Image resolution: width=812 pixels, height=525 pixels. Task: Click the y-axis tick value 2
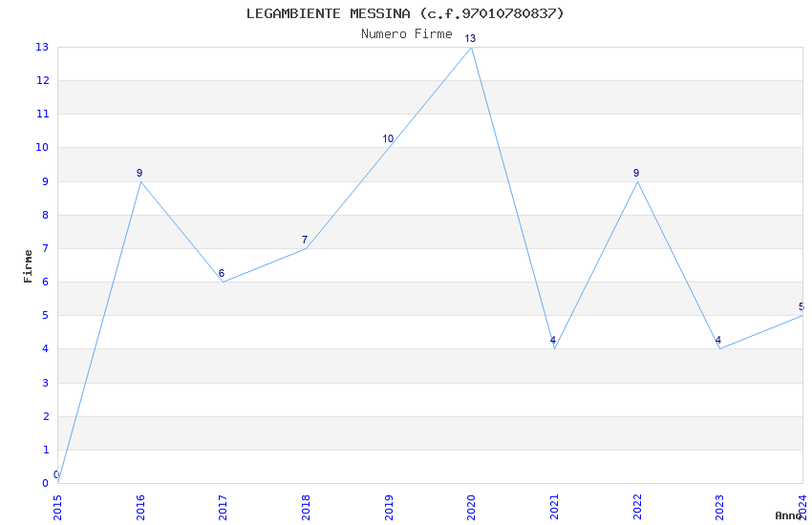click(46, 416)
